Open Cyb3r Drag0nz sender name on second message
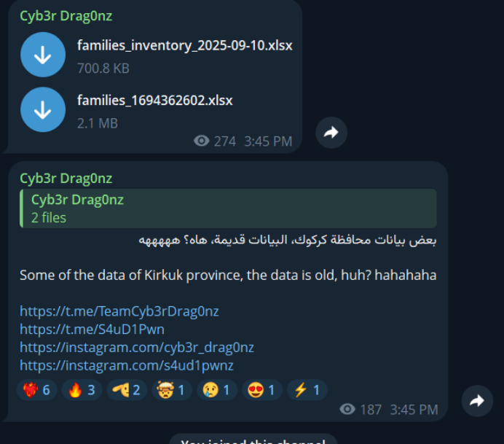The height and width of the screenshot is (444, 504). click(66, 178)
